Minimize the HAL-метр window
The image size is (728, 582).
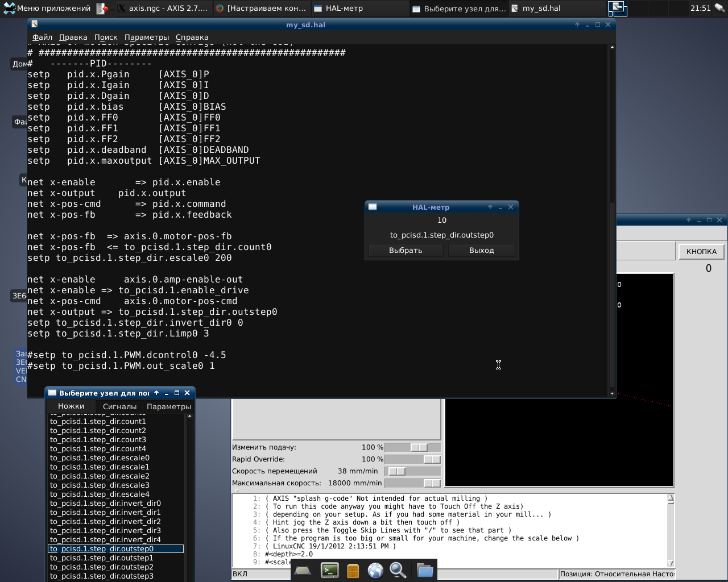(x=500, y=207)
